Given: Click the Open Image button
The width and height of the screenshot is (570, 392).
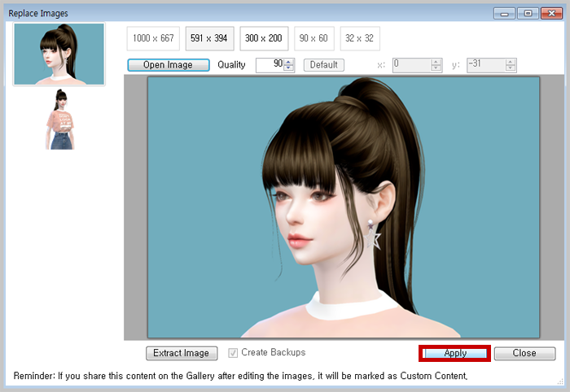Looking at the screenshot, I should pos(169,65).
